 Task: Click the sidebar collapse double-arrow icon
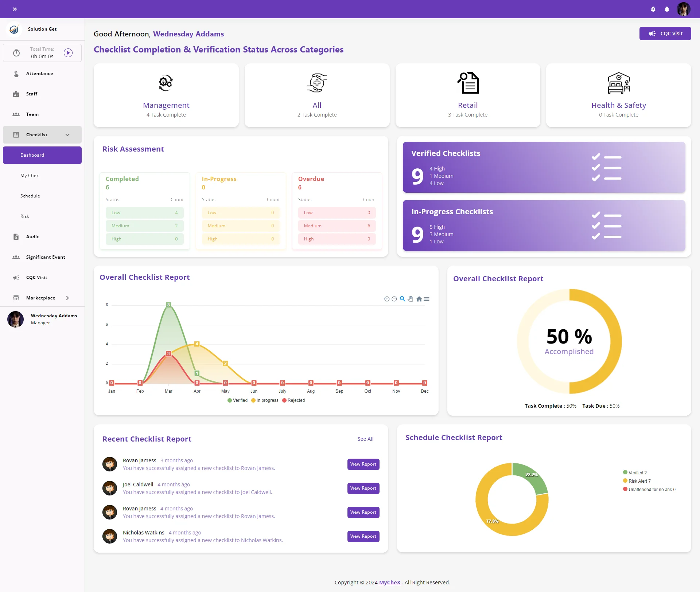click(15, 9)
